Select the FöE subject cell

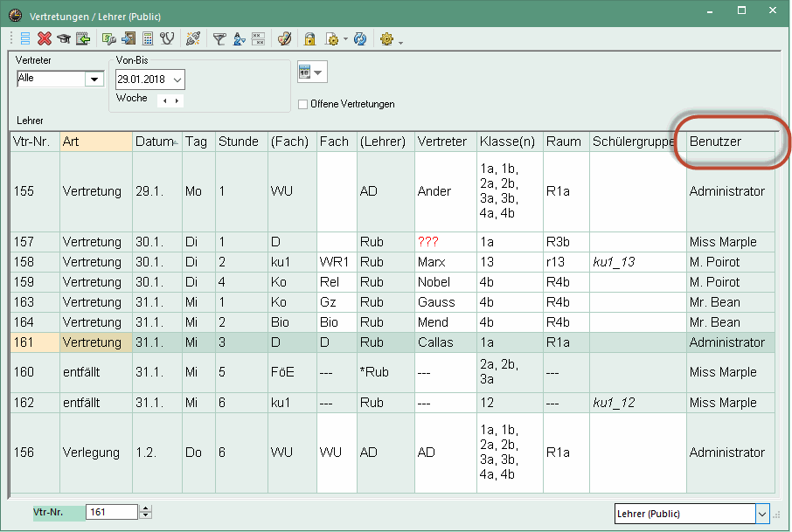pyautogui.click(x=292, y=372)
